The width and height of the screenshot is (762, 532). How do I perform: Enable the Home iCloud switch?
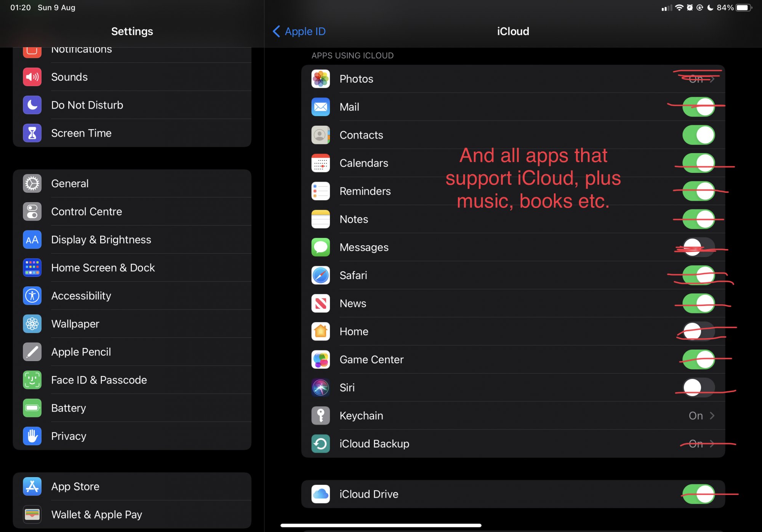tap(698, 331)
